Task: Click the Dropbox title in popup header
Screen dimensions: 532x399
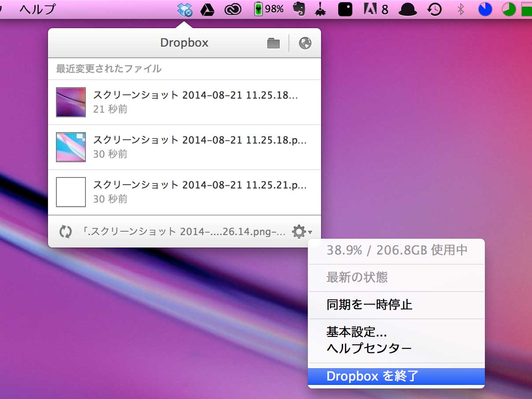Action: (185, 43)
